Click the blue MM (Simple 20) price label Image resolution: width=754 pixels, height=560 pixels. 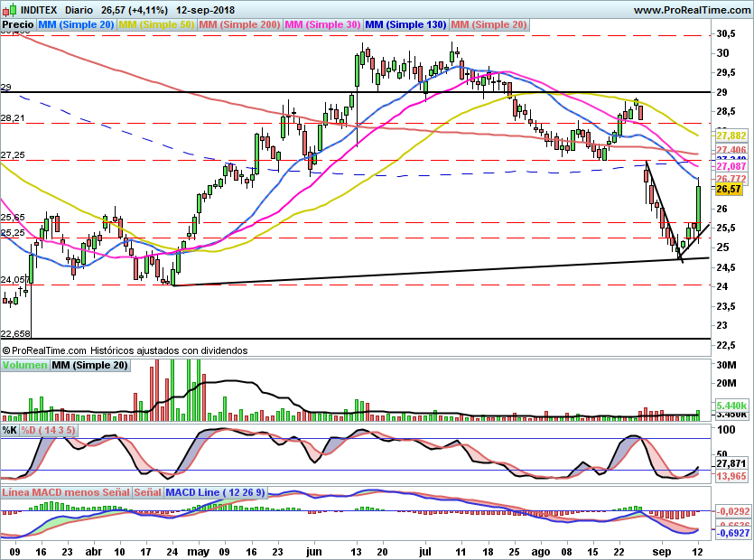pyautogui.click(x=77, y=24)
